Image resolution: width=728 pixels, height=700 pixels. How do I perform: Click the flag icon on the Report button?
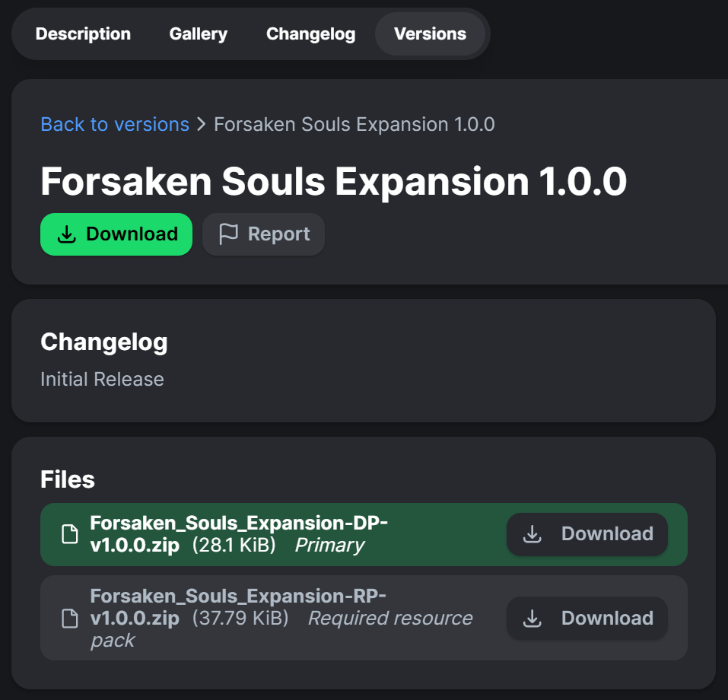228,234
